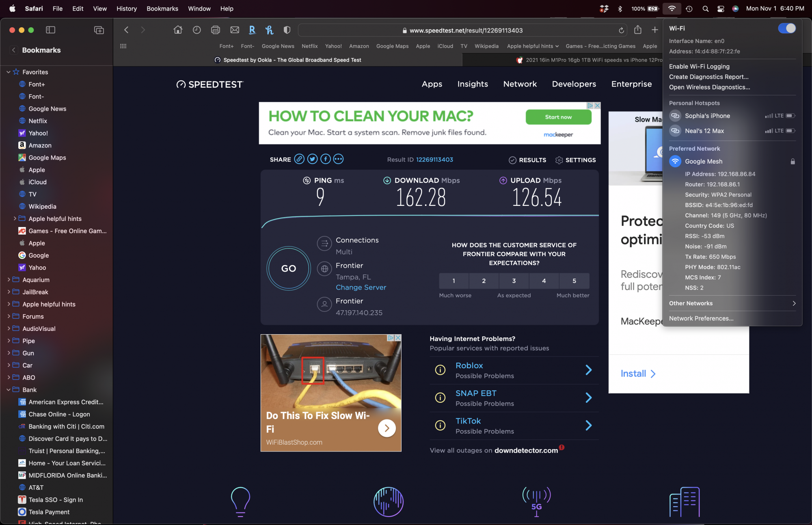Open the History menu
The image size is (812, 525).
click(x=127, y=9)
